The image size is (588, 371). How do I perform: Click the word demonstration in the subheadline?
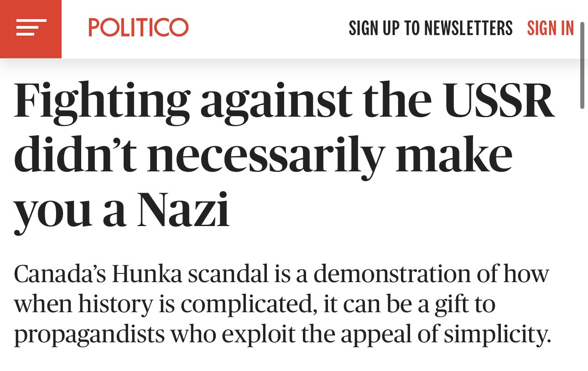point(392,274)
